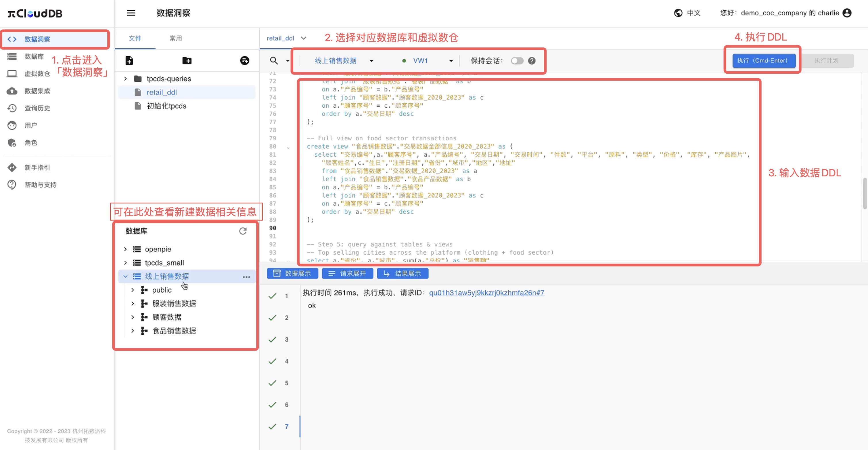
Task: Click the new file icon
Action: (x=129, y=61)
